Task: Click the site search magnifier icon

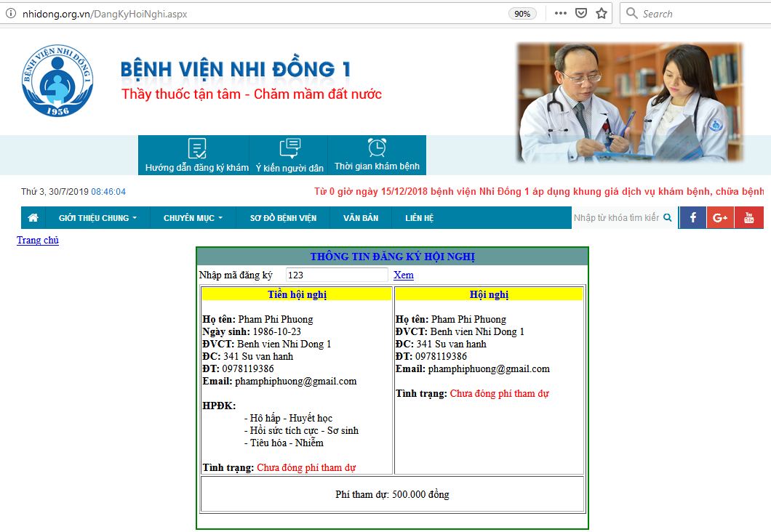Action: click(x=667, y=217)
